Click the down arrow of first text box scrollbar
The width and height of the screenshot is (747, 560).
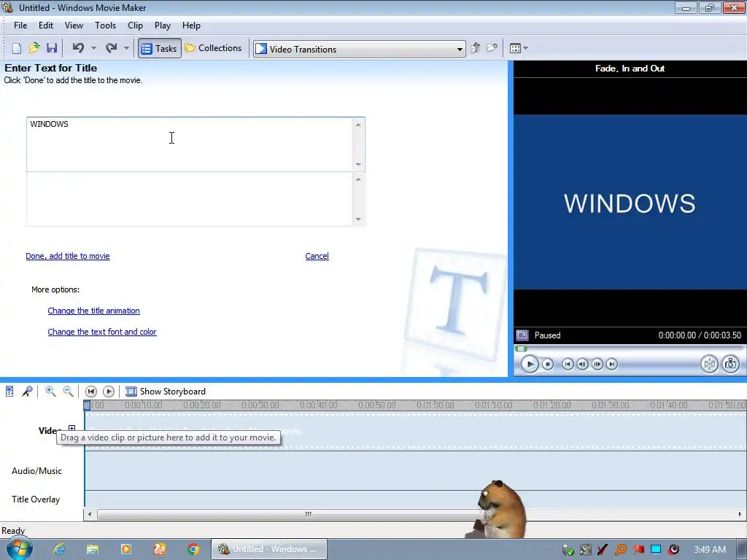[x=358, y=165]
